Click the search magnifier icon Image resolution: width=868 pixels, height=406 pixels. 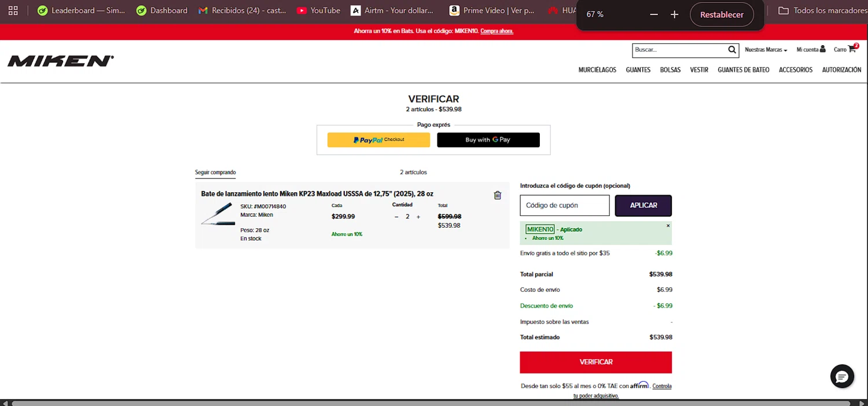click(x=732, y=50)
